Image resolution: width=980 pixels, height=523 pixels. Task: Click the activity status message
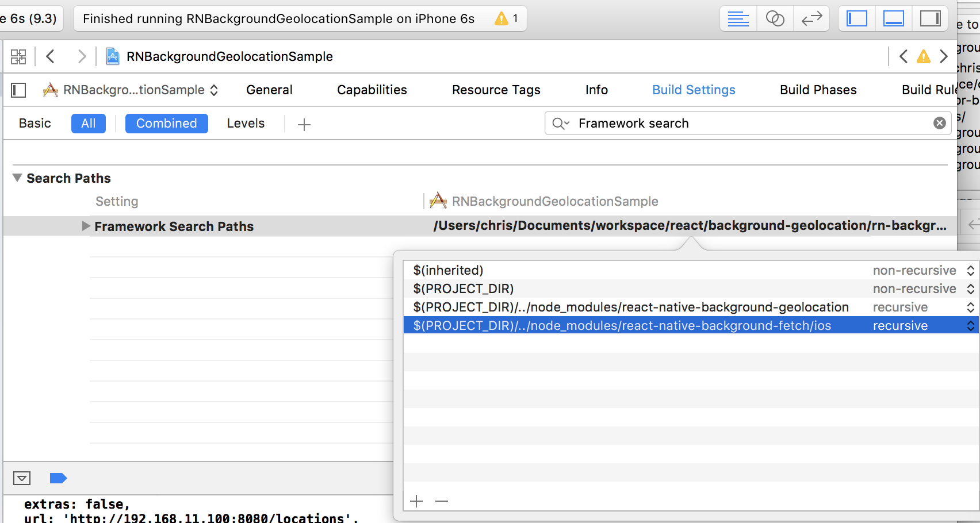[x=278, y=19]
